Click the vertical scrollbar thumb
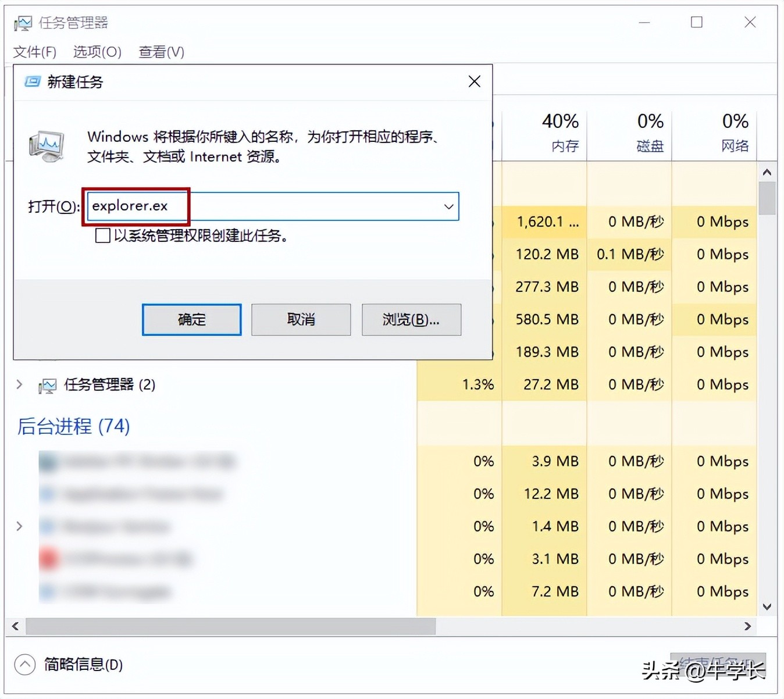Viewport: 784px width, 699px height. (767, 198)
